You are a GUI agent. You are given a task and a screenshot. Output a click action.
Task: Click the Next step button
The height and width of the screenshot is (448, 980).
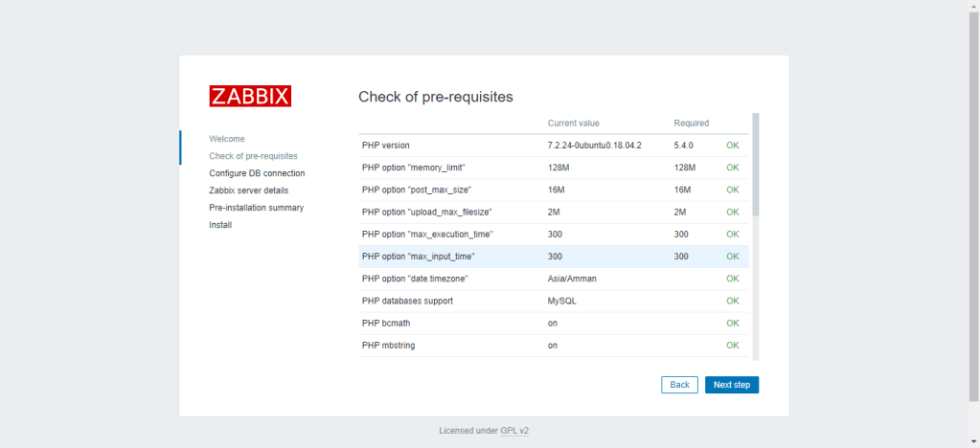click(732, 384)
